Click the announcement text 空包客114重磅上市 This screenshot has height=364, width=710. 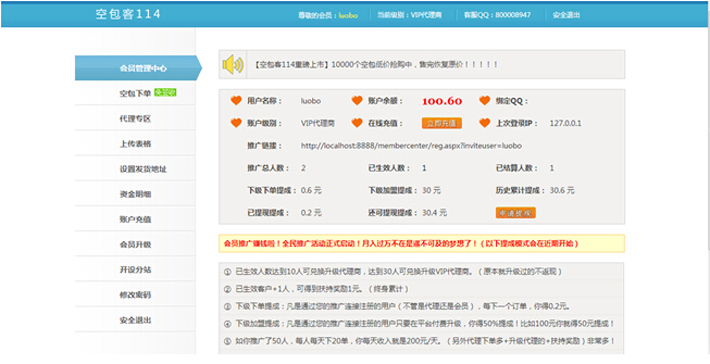pyautogui.click(x=292, y=64)
